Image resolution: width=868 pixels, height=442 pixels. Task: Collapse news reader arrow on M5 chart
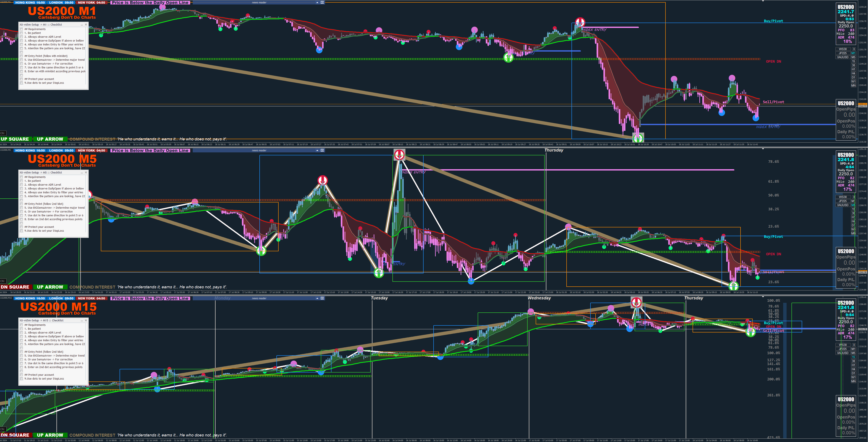[x=317, y=150]
